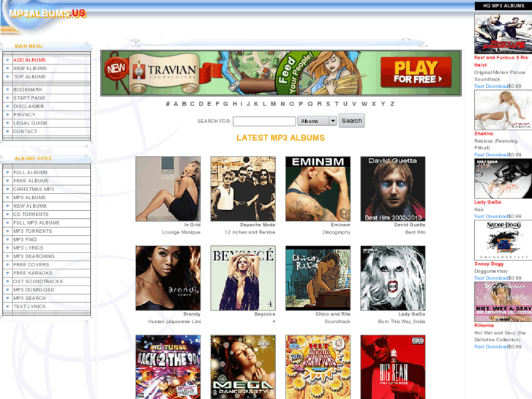The width and height of the screenshot is (532, 399).
Task: Open the CD TORRENTS link
Action: (x=31, y=215)
